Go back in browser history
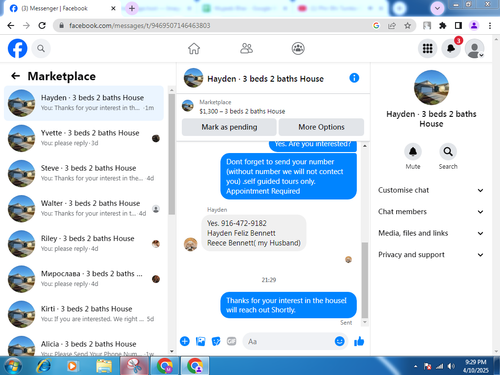 pyautogui.click(x=11, y=25)
